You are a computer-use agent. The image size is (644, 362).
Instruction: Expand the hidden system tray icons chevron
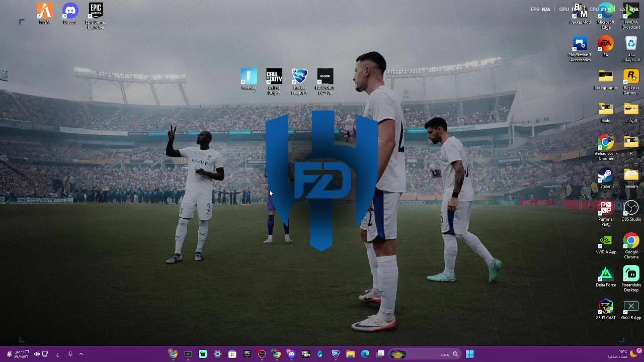pyautogui.click(x=81, y=354)
